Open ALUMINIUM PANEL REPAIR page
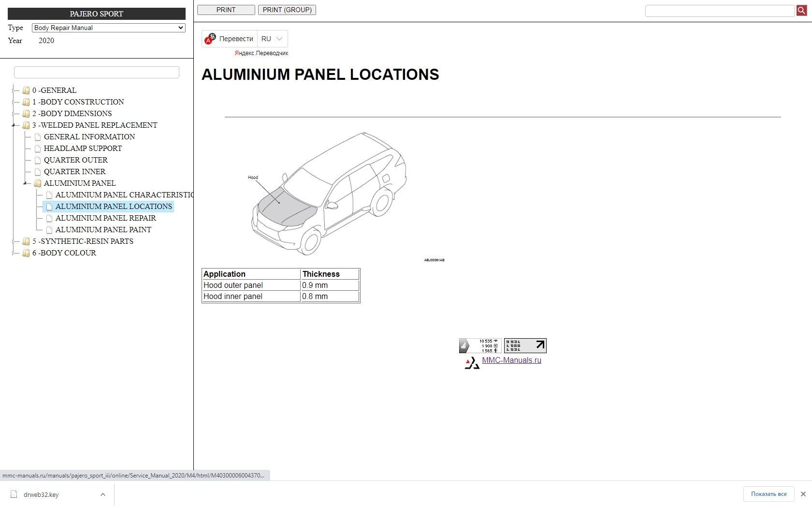Image resolution: width=812 pixels, height=508 pixels. [x=105, y=218]
